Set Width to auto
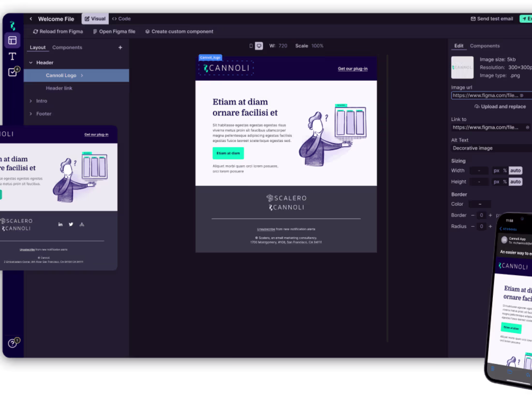Image resolution: width=532 pixels, height=399 pixels. [516, 171]
